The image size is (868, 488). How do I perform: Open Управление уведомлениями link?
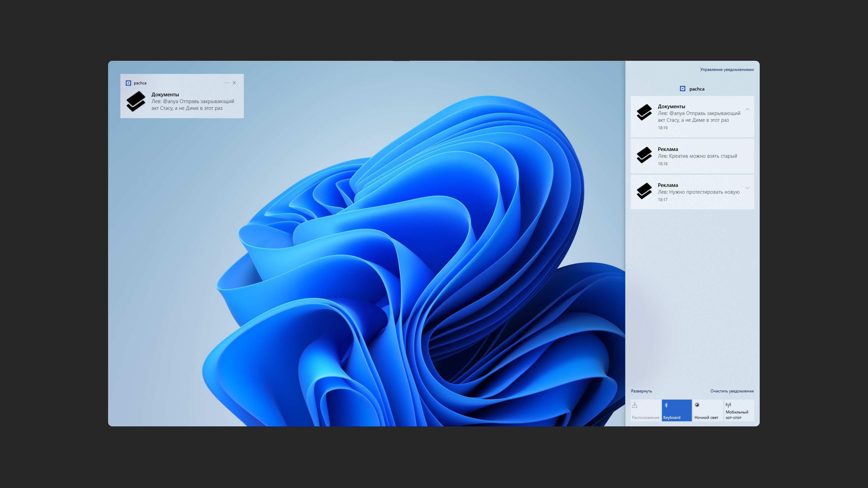click(727, 69)
